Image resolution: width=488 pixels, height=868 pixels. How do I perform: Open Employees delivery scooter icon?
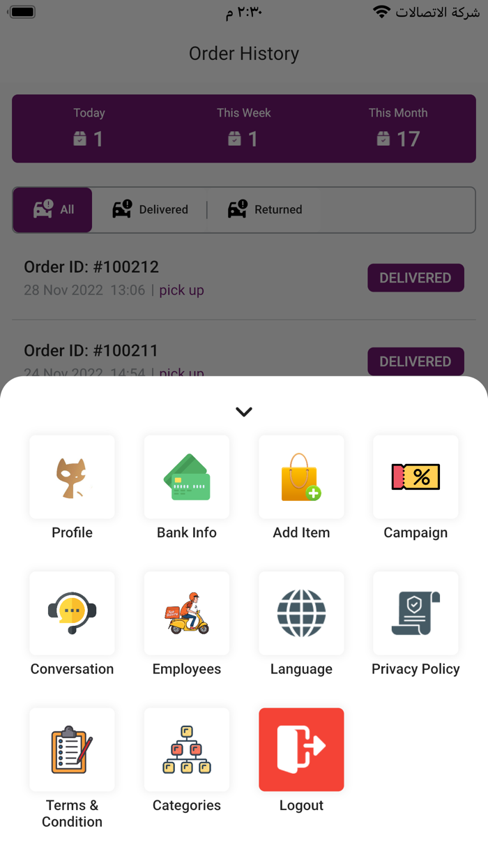[x=187, y=613]
